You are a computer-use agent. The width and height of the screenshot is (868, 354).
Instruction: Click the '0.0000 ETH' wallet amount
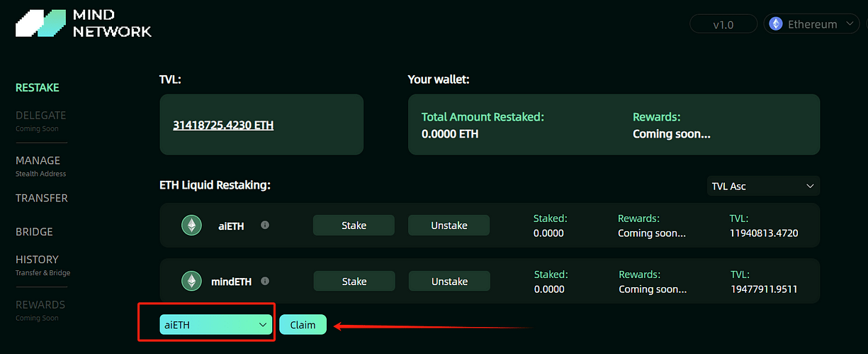pos(450,133)
